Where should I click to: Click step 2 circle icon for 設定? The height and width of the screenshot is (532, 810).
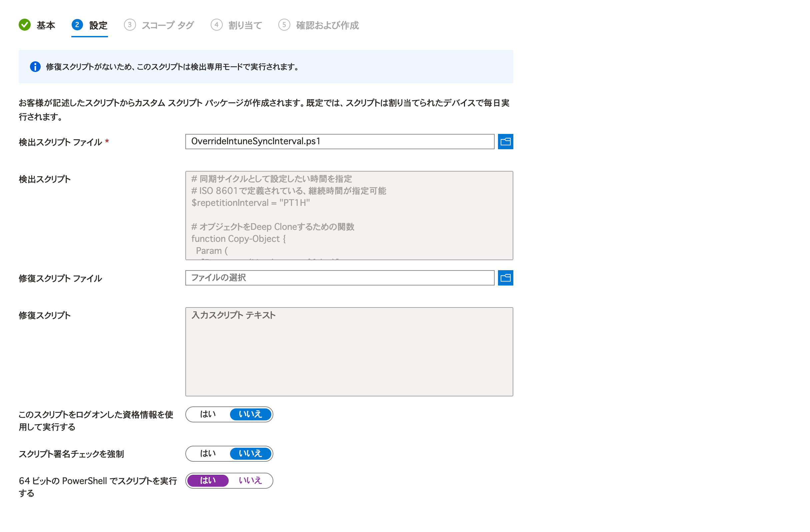pyautogui.click(x=77, y=25)
